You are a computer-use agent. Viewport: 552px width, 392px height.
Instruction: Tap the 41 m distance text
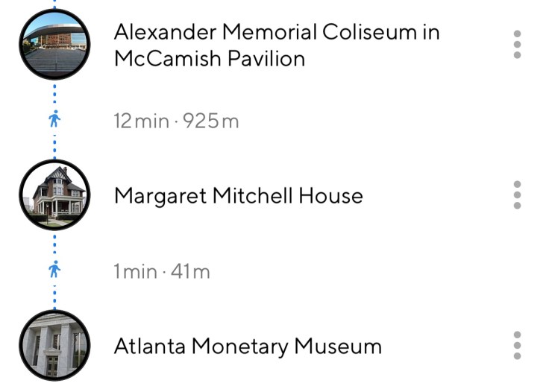click(x=191, y=271)
